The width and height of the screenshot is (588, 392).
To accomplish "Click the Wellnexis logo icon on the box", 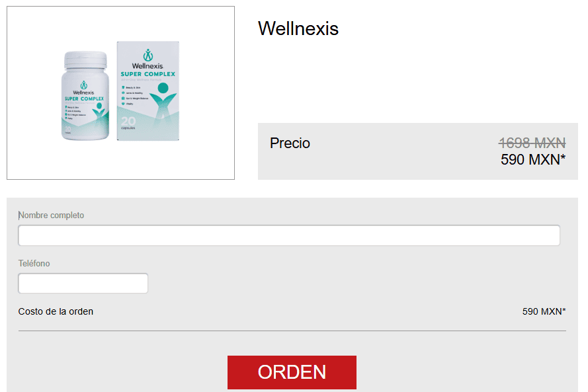I will [x=148, y=55].
